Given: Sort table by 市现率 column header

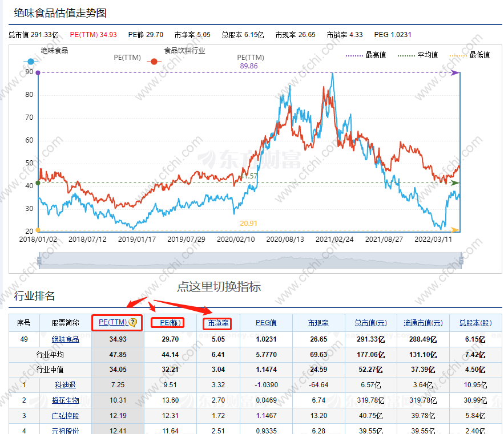Looking at the screenshot, I should 318,323.
